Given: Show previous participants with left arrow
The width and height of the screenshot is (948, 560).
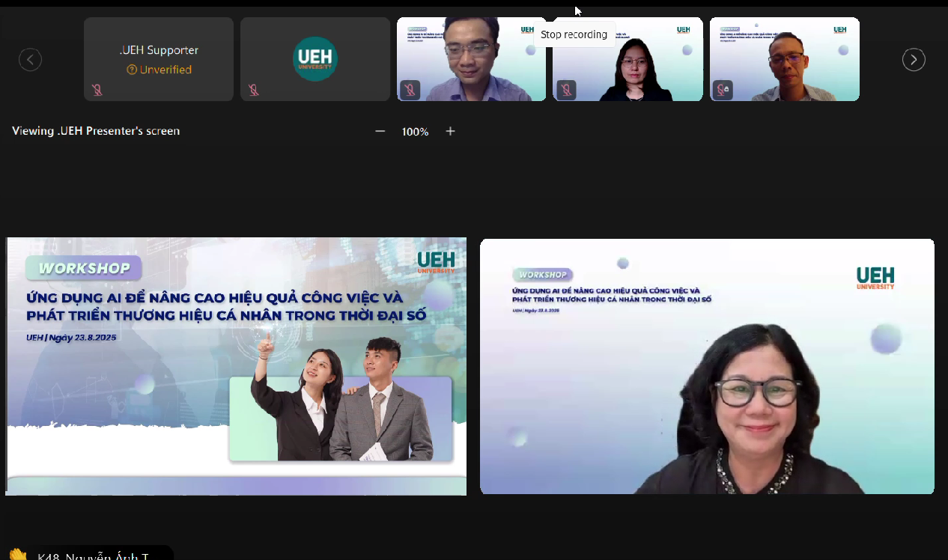Looking at the screenshot, I should pyautogui.click(x=30, y=59).
